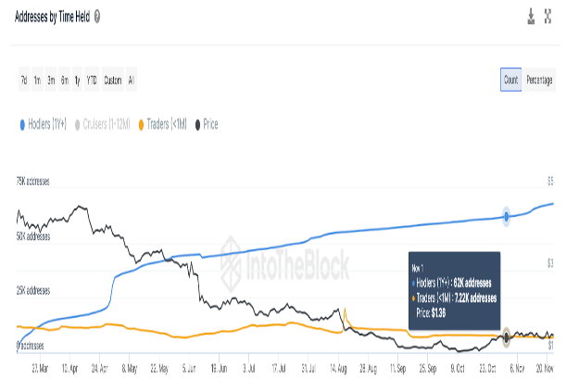Viewport: 566px width, 392px height.
Task: Select the YTD range
Action: click(x=92, y=81)
